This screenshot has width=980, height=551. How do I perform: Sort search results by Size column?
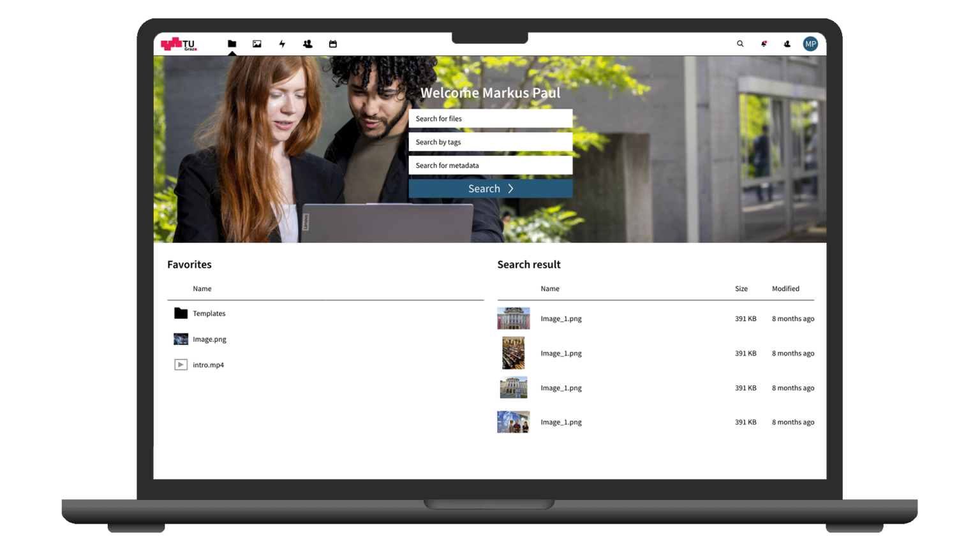pos(741,289)
